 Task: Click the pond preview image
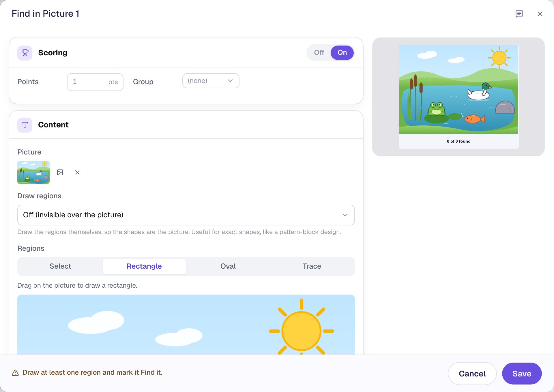[458, 90]
